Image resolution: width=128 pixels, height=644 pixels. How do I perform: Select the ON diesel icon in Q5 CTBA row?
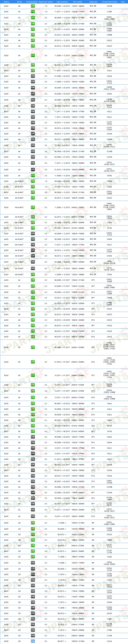tap(33, 630)
